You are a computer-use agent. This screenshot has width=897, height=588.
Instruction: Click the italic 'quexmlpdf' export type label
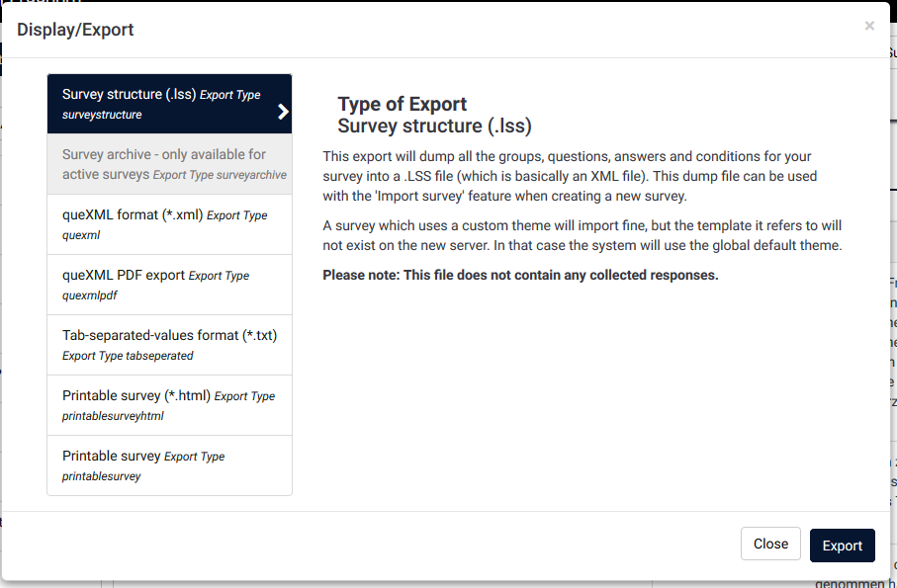click(x=90, y=295)
